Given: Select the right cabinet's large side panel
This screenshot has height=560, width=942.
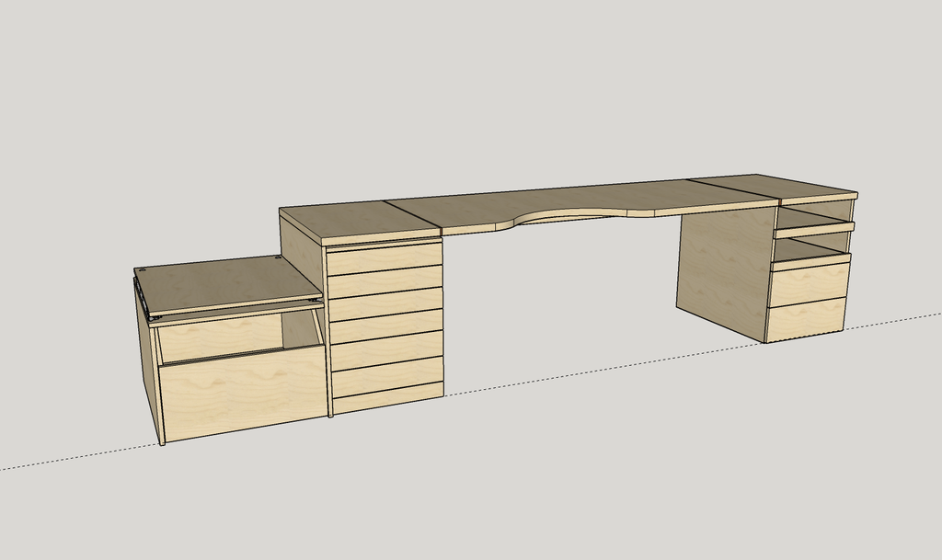Looking at the screenshot, I should pyautogui.click(x=727, y=273).
